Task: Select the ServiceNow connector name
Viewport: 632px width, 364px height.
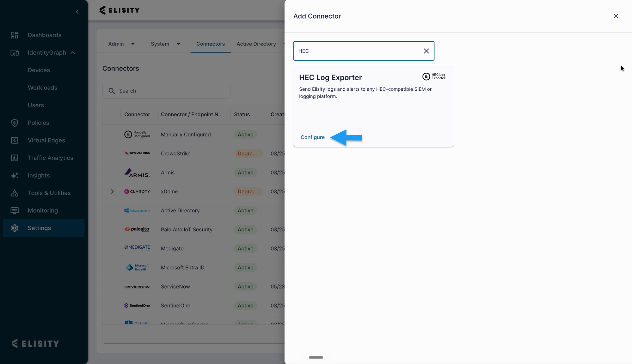Action: tap(175, 287)
